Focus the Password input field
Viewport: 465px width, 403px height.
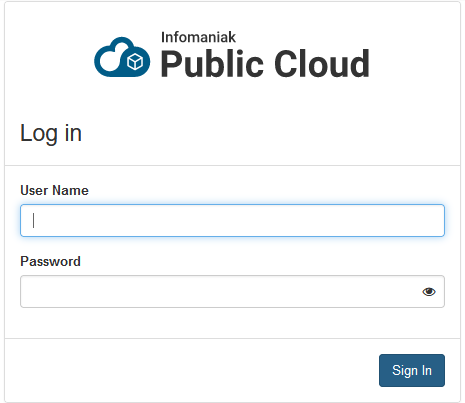click(232, 292)
